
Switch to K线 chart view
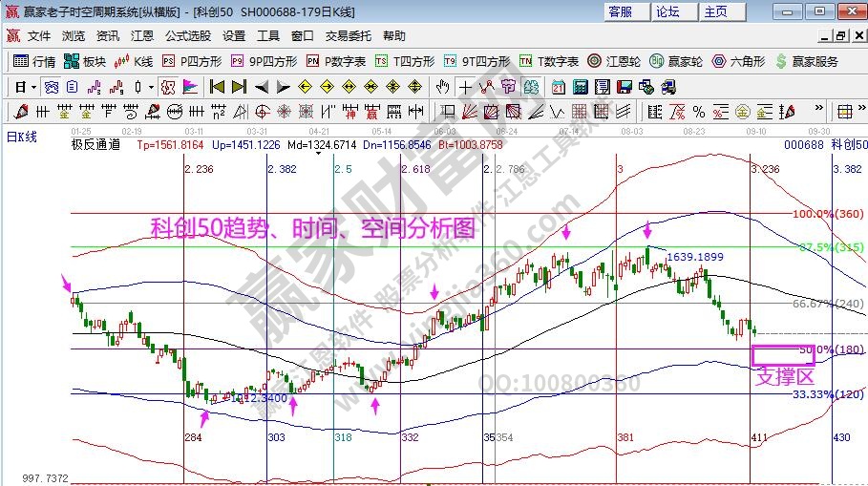click(x=134, y=61)
